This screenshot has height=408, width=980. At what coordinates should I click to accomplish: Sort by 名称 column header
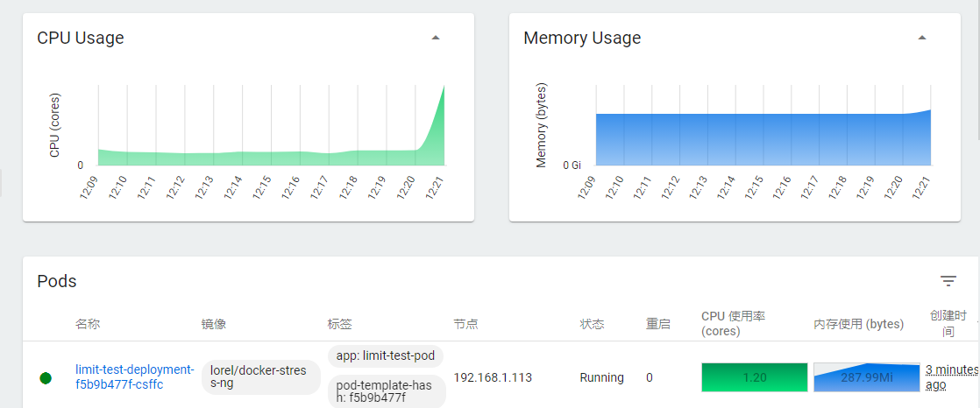click(x=88, y=325)
